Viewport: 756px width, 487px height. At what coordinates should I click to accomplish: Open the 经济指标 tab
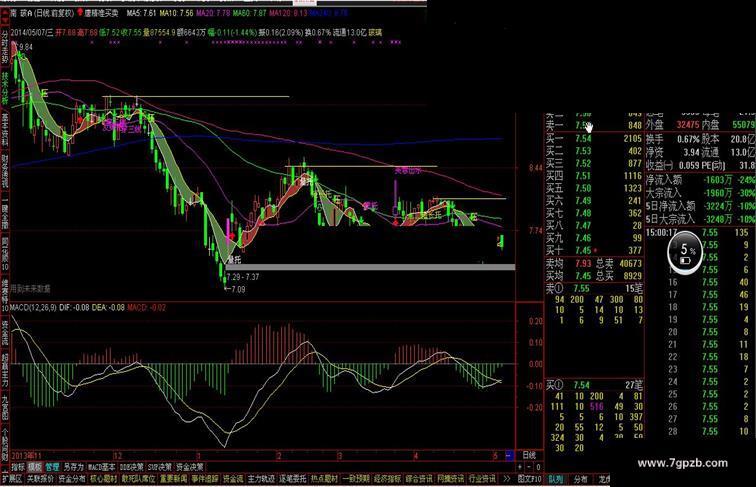pyautogui.click(x=387, y=479)
